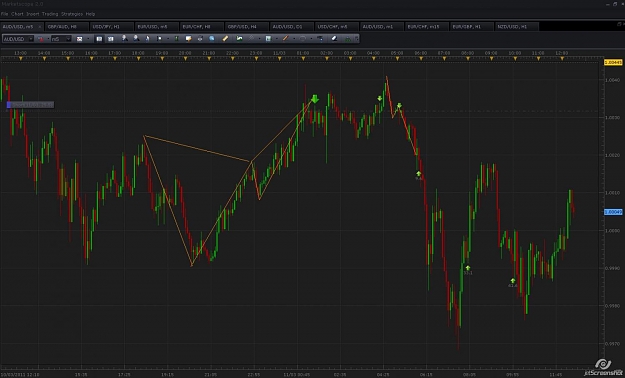Screen dimensions: 625x378
Task: Switch to the GBP/AUD, H8 chart tab
Action: 66,27
